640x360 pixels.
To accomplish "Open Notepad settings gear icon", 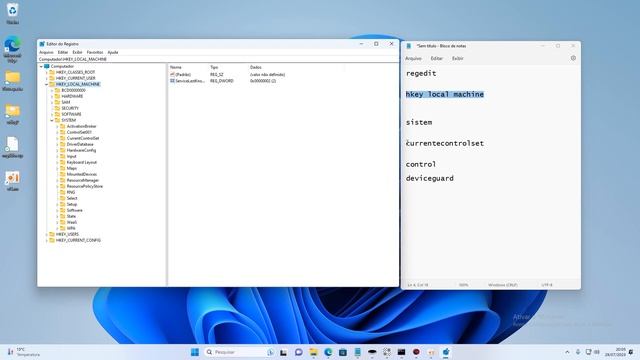I will coord(573,58).
